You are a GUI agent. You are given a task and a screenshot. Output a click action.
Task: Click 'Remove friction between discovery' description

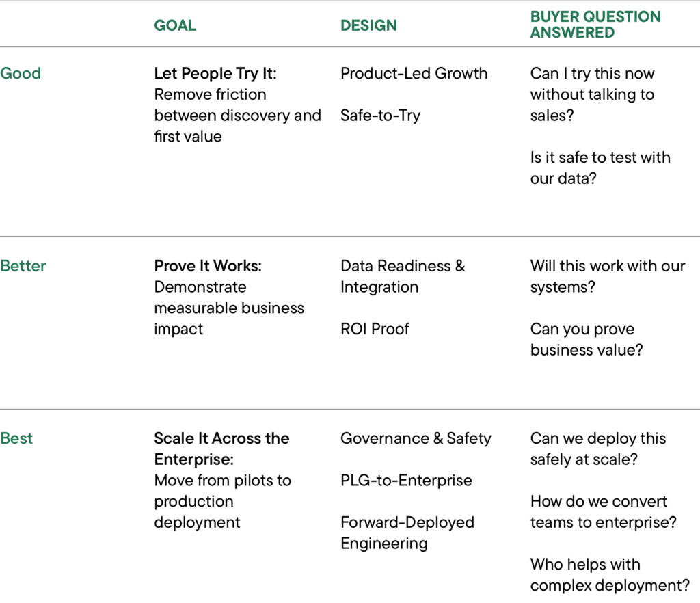point(237,116)
